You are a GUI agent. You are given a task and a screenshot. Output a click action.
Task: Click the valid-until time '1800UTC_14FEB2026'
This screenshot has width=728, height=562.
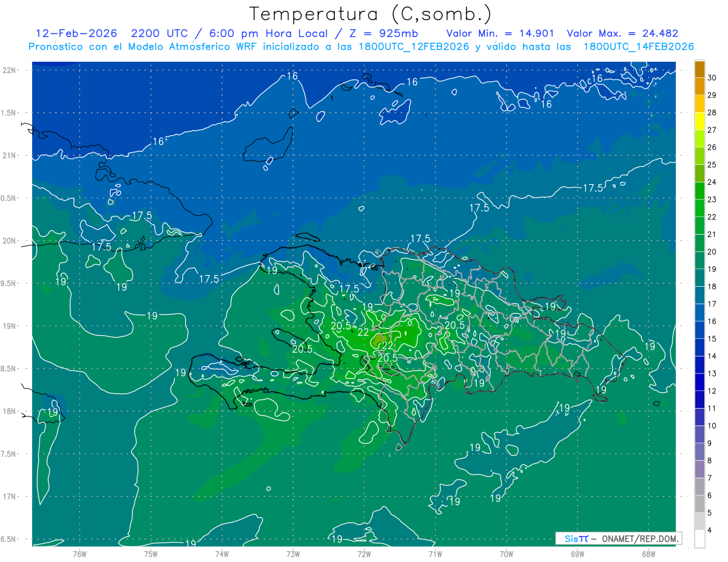point(639,47)
